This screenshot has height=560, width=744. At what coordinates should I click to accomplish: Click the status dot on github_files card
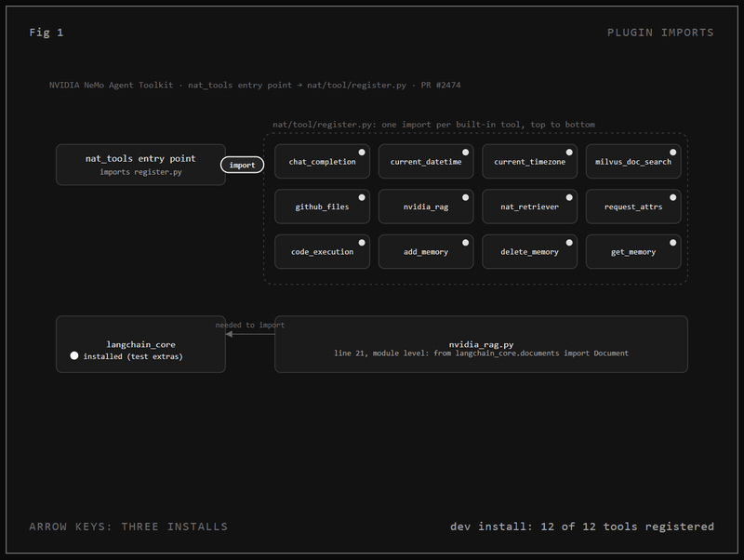click(x=362, y=197)
